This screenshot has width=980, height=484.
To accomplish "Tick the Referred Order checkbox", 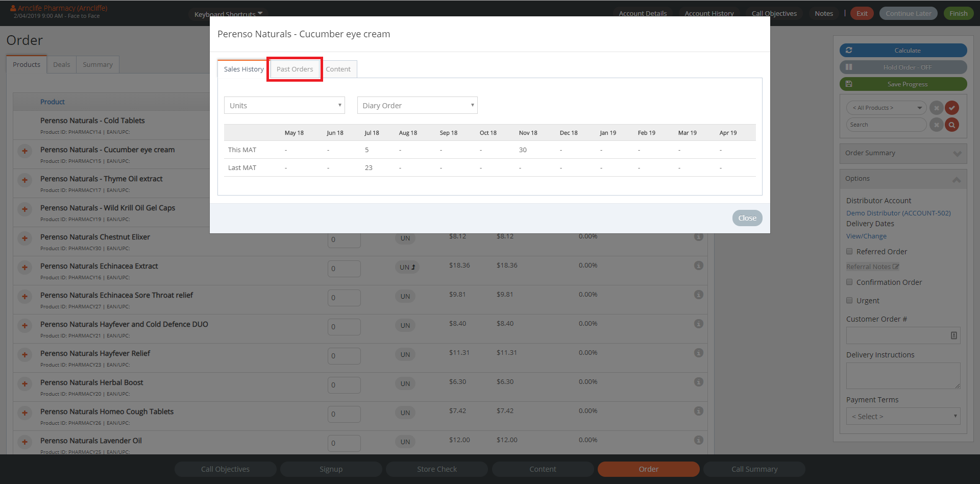I will point(849,251).
